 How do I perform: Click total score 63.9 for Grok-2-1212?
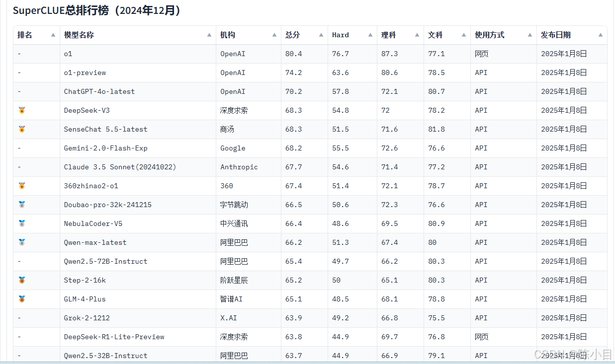coord(294,318)
